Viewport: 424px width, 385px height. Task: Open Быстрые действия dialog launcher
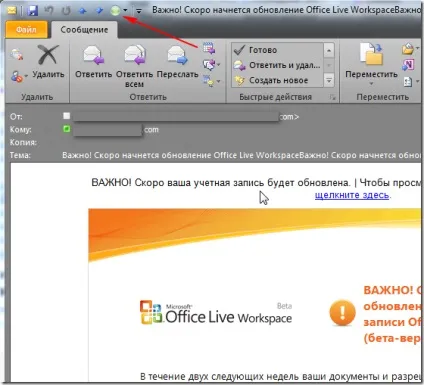(x=332, y=97)
